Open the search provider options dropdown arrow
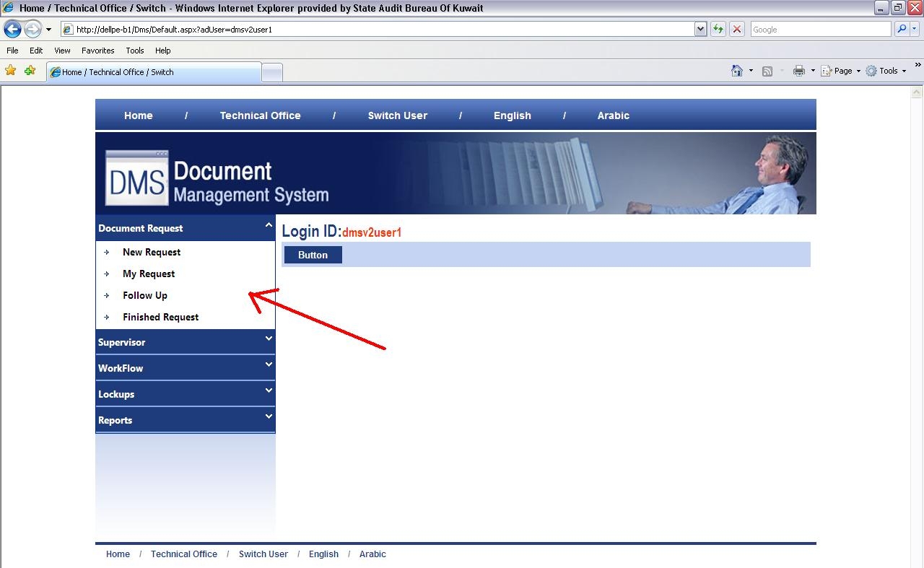Viewport: 924px width, 568px height. (915, 30)
